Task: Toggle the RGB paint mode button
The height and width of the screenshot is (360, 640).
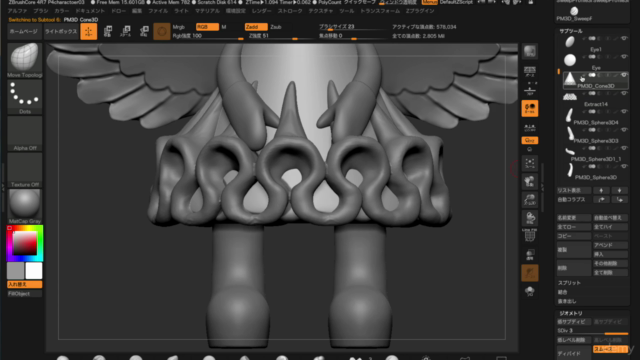Action: (207, 27)
